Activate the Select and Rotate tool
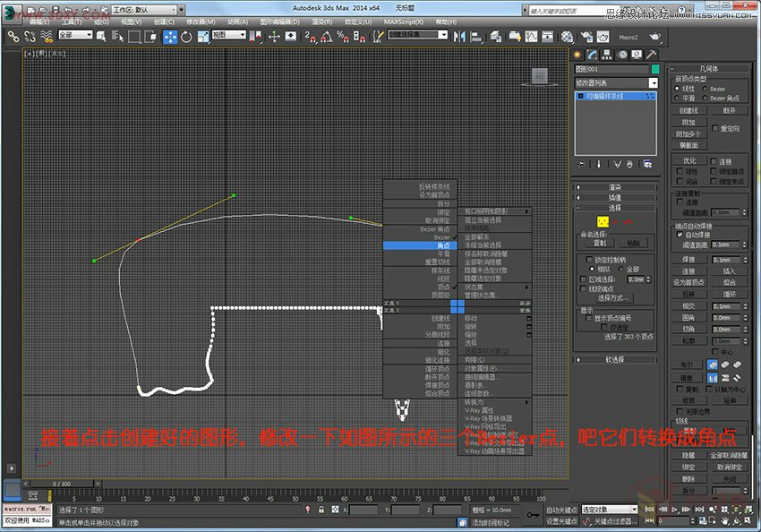Viewport: 761px width, 532px height. (x=186, y=37)
